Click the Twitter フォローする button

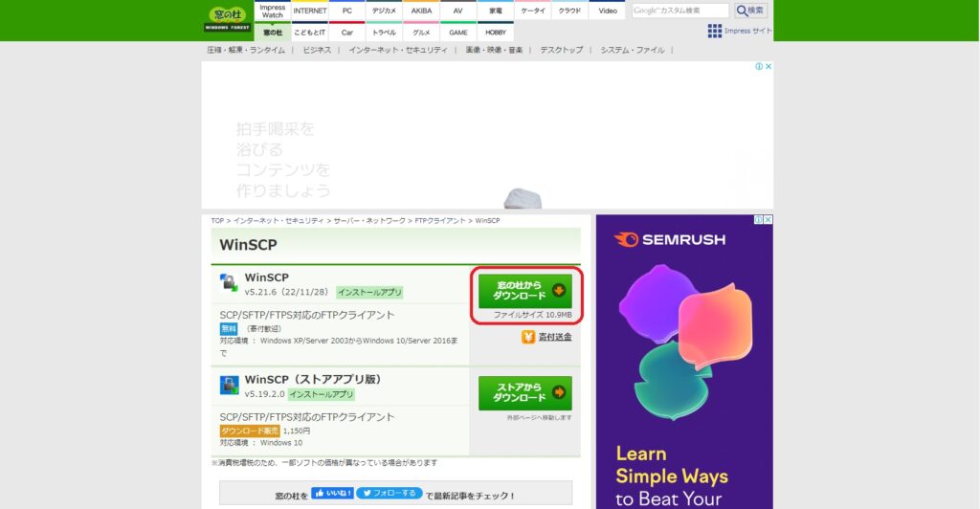[390, 494]
